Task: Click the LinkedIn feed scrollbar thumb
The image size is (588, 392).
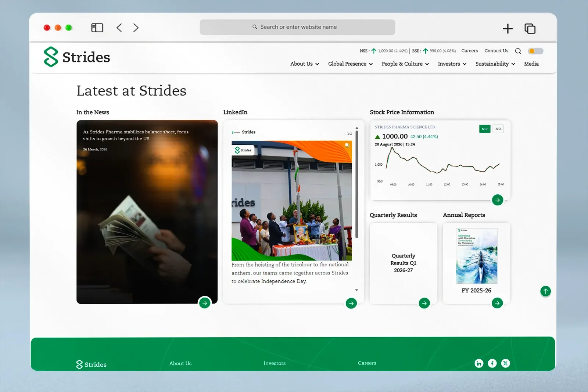Action: coord(356,184)
